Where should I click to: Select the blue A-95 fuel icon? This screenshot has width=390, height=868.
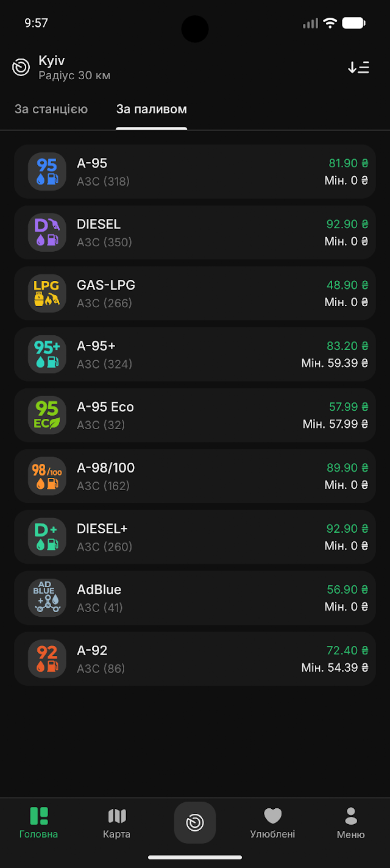[47, 171]
